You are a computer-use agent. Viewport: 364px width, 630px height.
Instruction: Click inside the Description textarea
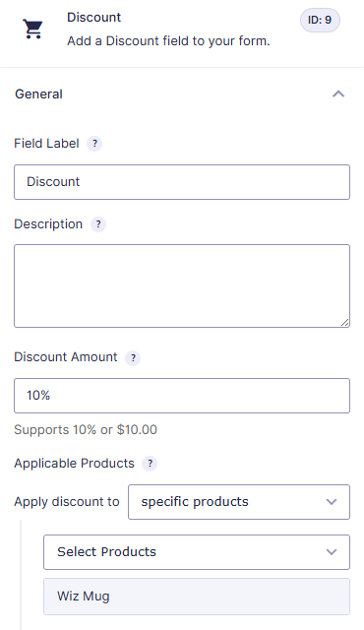182,285
